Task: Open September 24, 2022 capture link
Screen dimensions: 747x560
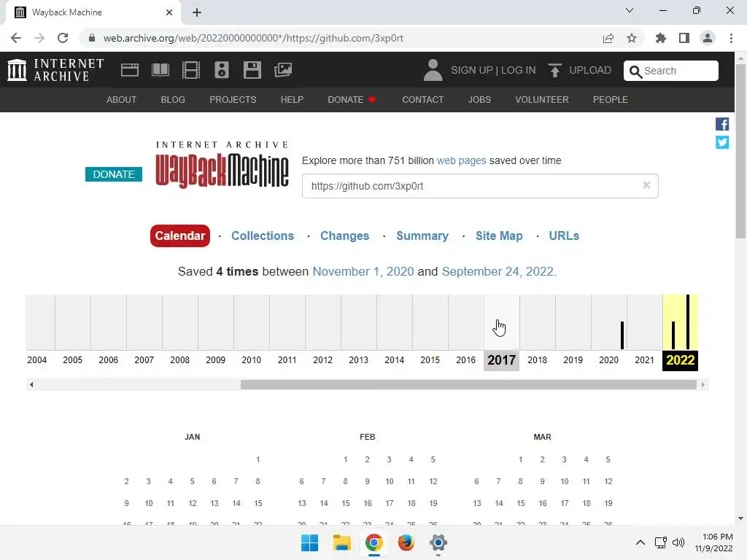Action: tap(498, 271)
